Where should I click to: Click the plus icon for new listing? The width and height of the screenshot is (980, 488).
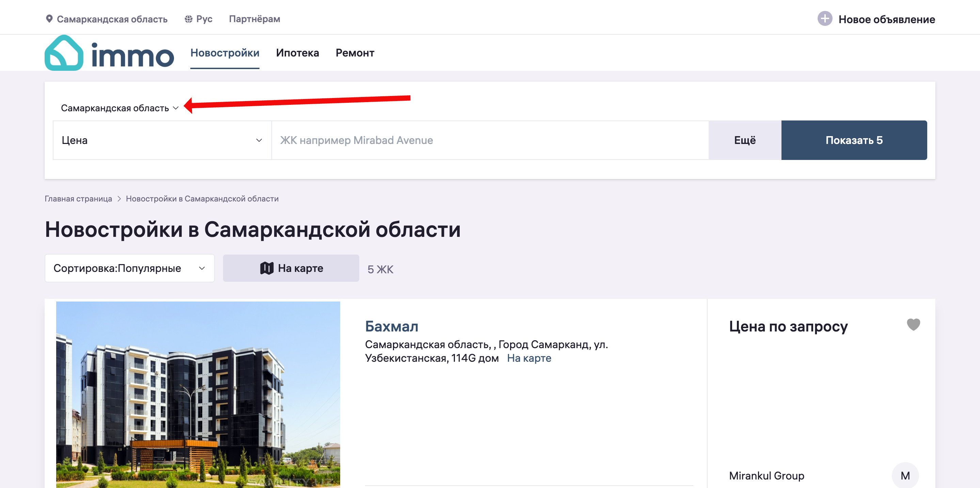pos(824,19)
